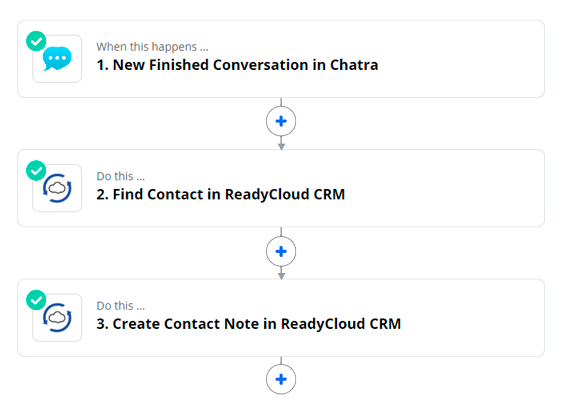
Task: Click the ReadyCloud icon in step 2
Action: [57, 188]
